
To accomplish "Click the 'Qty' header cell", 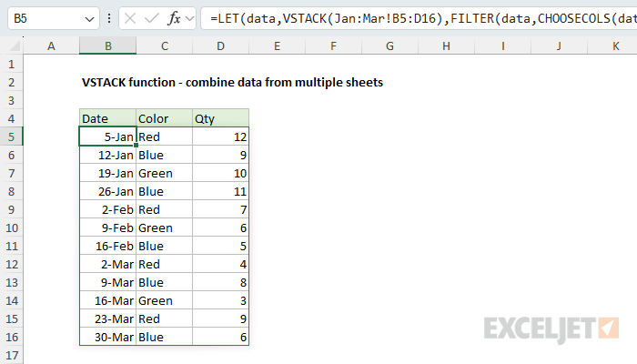I will (x=220, y=118).
